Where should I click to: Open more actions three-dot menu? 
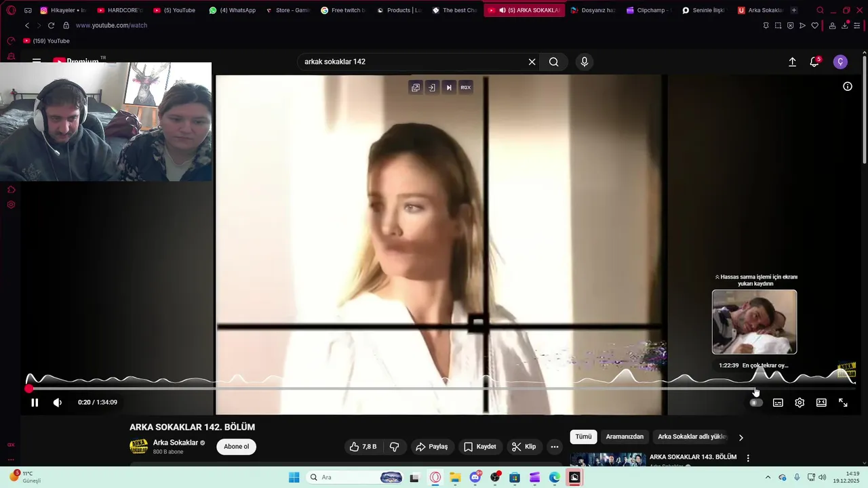(x=555, y=447)
